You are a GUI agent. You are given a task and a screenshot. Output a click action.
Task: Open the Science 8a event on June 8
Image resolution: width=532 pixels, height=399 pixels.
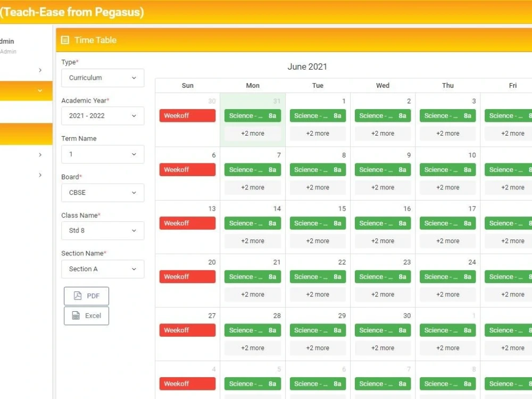point(318,170)
